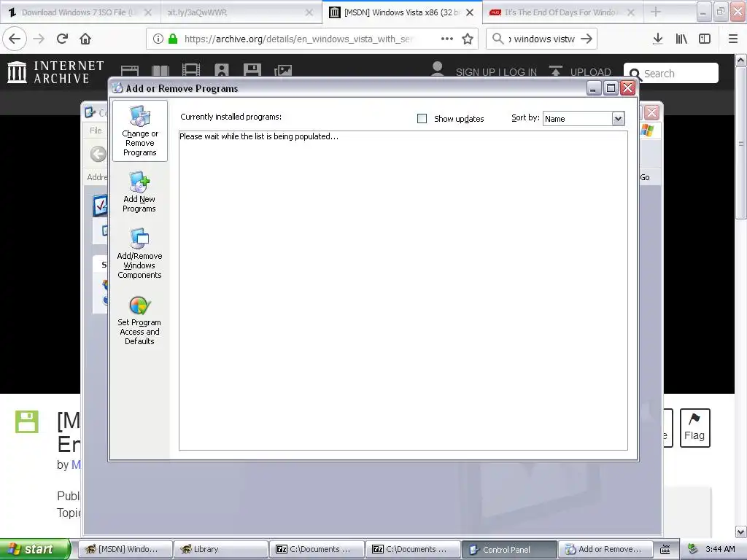Open the Firefox hamburger menu
747x560 pixels.
coord(733,39)
